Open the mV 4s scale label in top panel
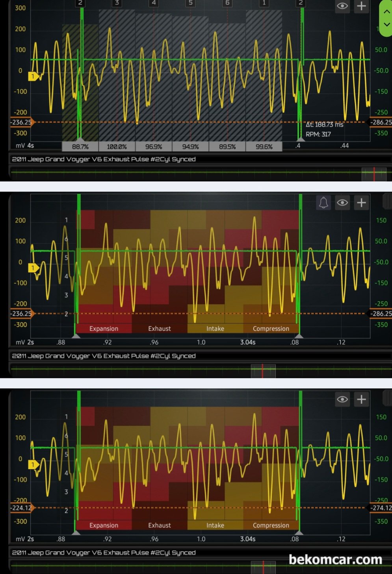This screenshot has height=574, width=392. 24,146
